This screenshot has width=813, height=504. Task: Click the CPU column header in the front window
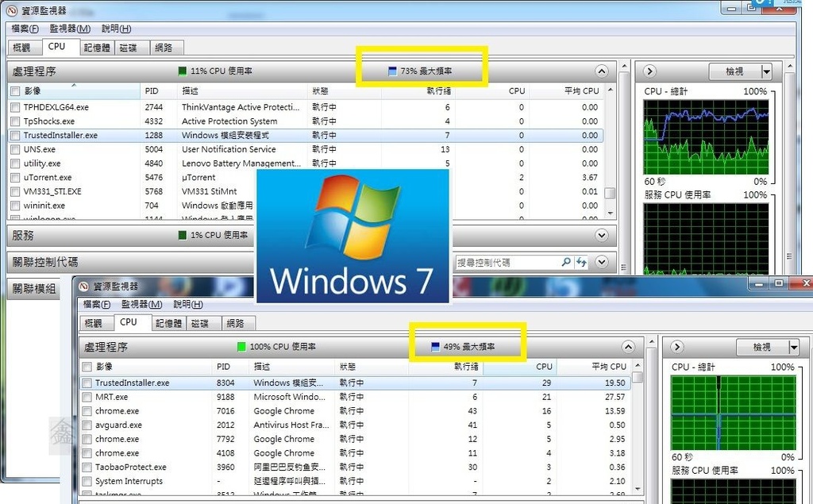(519, 367)
